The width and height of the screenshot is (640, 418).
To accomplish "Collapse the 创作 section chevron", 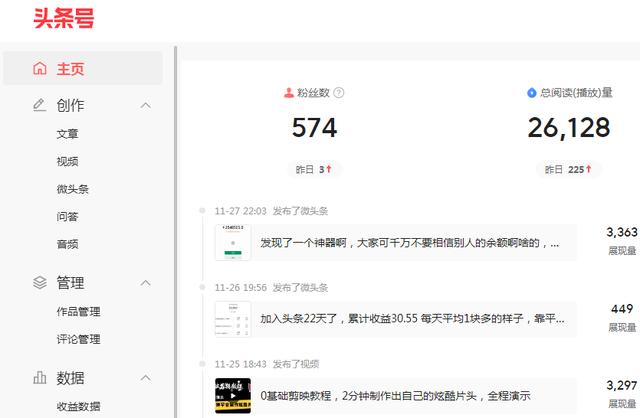I will (146, 105).
